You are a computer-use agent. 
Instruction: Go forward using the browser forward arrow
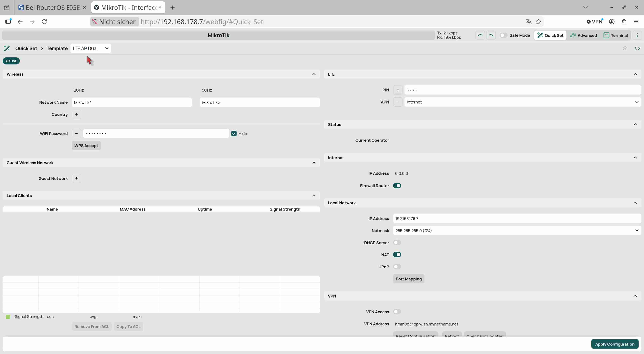(32, 22)
